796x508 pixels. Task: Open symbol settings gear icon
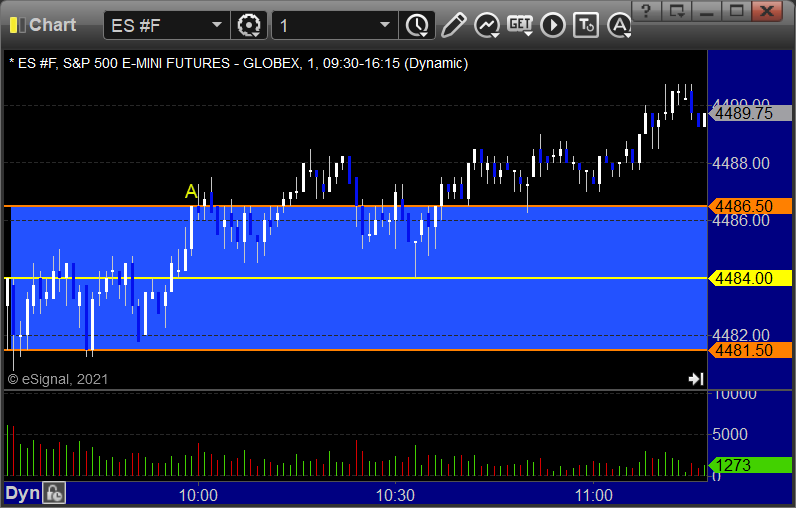pos(249,25)
